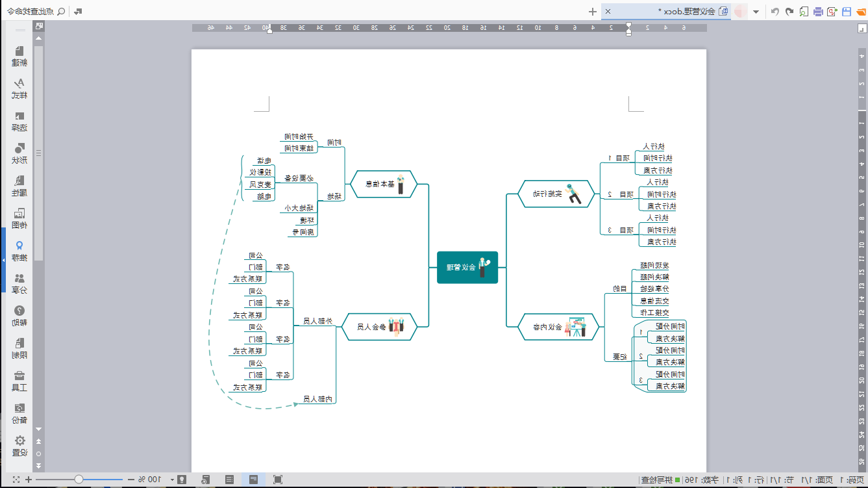
Task: Switch to web layout view
Action: click(205, 480)
